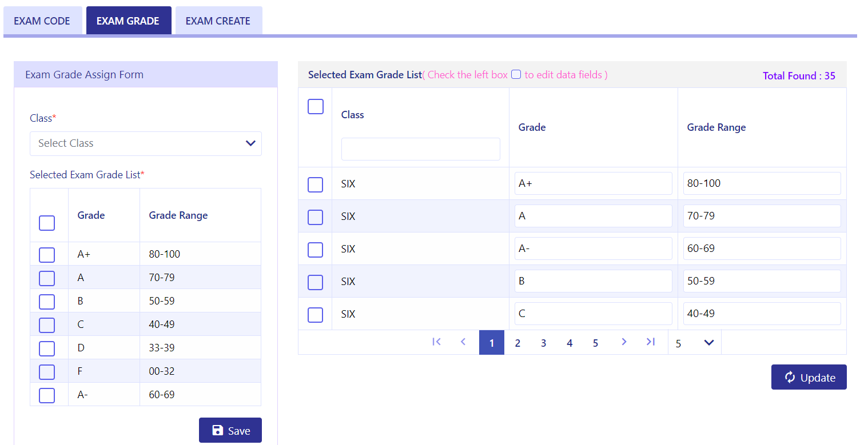Go to first page of grade list
Viewport: 868px width, 445px height.
(437, 342)
